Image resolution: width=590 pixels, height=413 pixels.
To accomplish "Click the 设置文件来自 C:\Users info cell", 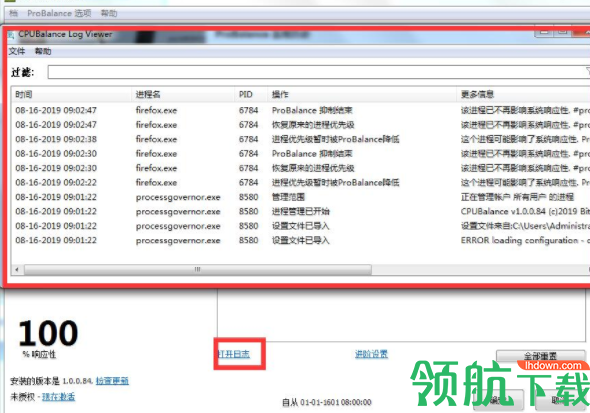I will (525, 226).
